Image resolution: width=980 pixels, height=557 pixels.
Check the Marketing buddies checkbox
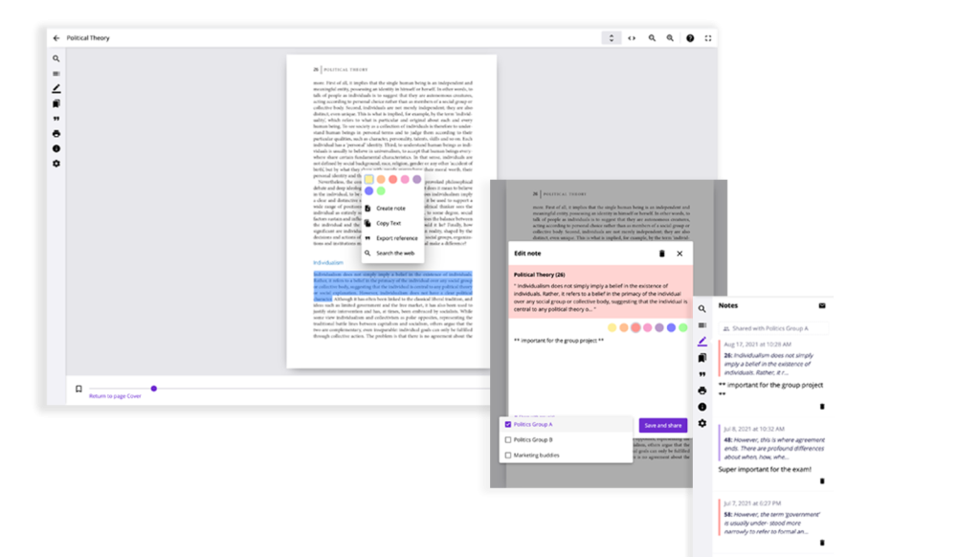point(507,456)
